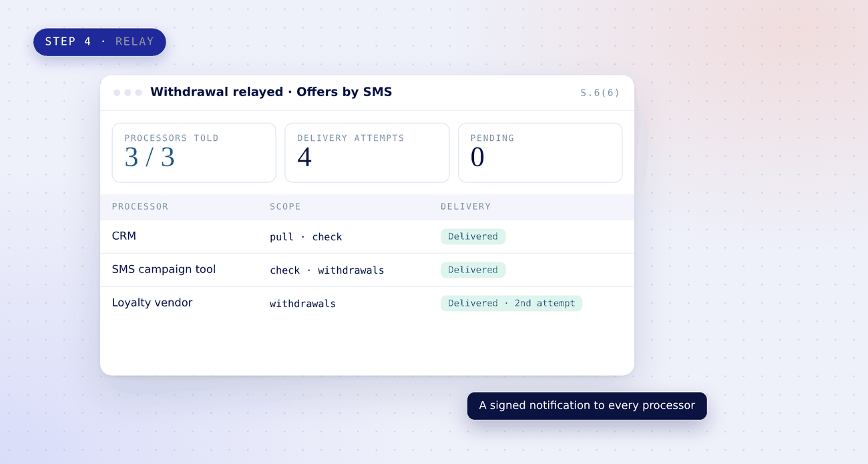This screenshot has width=868, height=464.
Task: Click the 'A signed notification to every processor' caption
Action: coord(587,406)
